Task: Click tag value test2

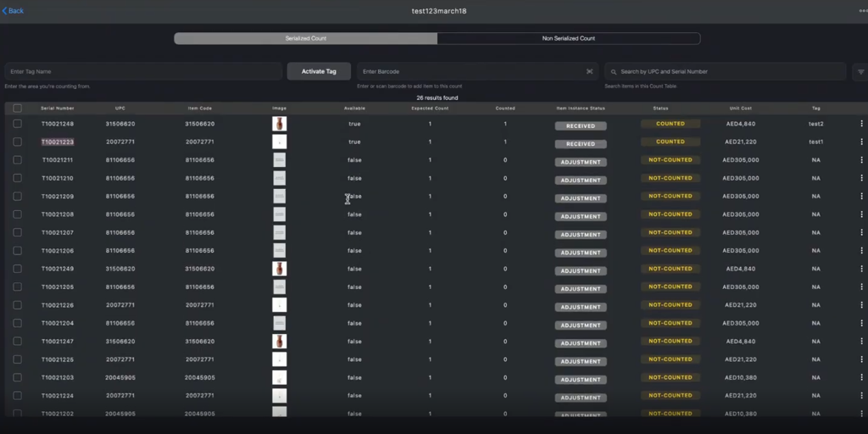Action: 816,124
